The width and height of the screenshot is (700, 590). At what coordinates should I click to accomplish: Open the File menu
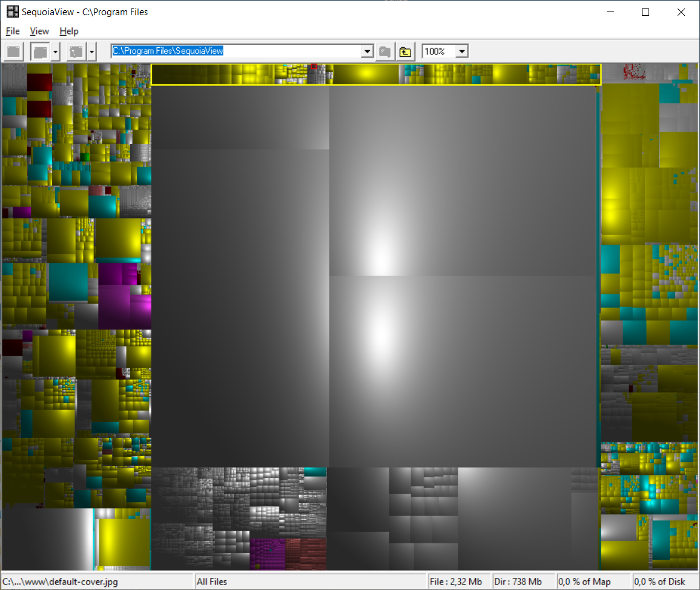pos(13,31)
